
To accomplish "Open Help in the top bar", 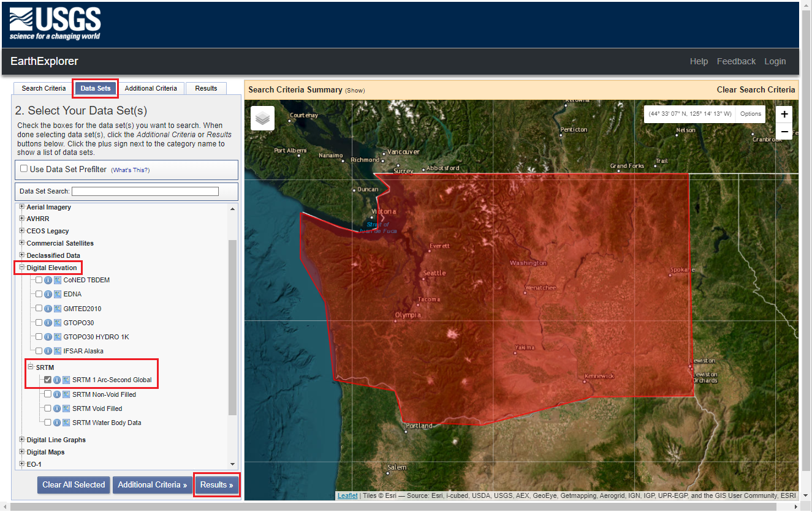I will pos(699,61).
